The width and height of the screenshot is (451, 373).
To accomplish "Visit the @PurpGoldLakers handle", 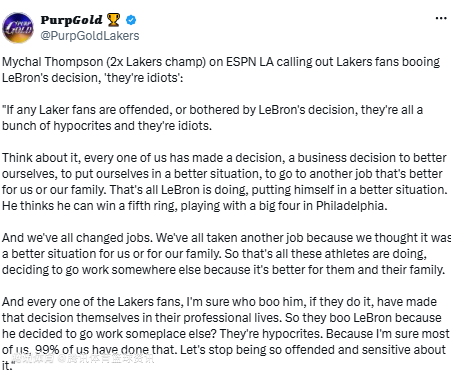I will pos(90,36).
